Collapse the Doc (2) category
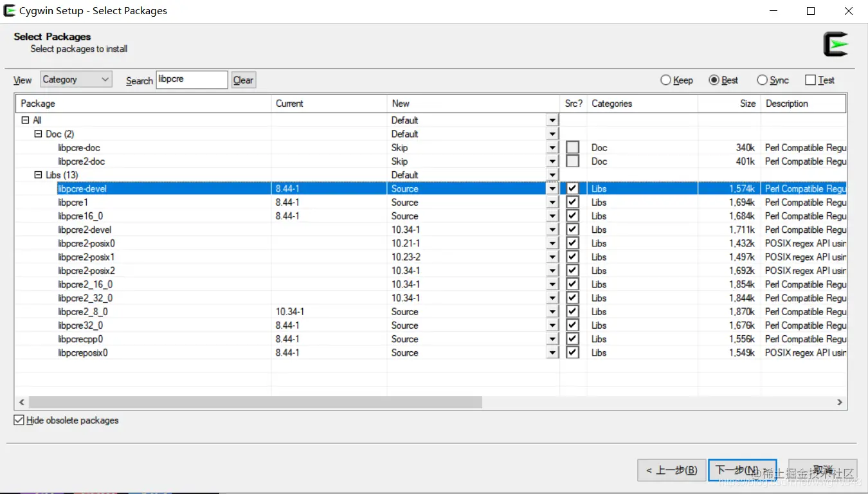The image size is (868, 494). (38, 134)
